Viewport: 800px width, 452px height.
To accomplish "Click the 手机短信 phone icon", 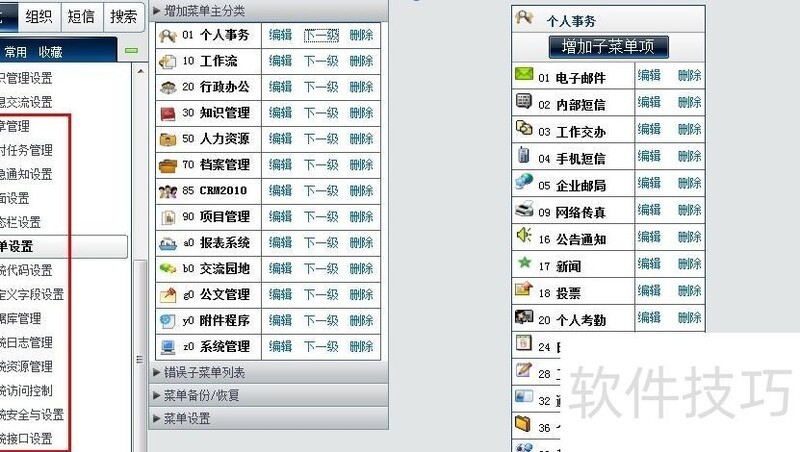I will [523, 156].
